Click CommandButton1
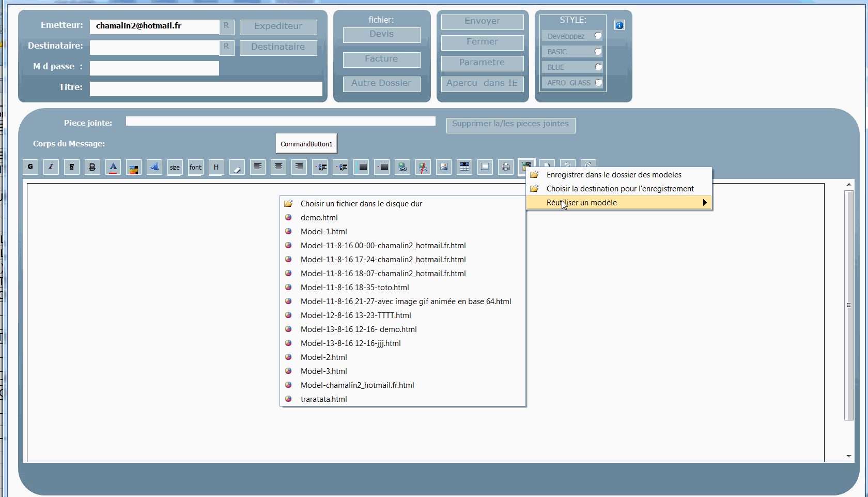Screen dimensions: 868x497 tap(306, 144)
